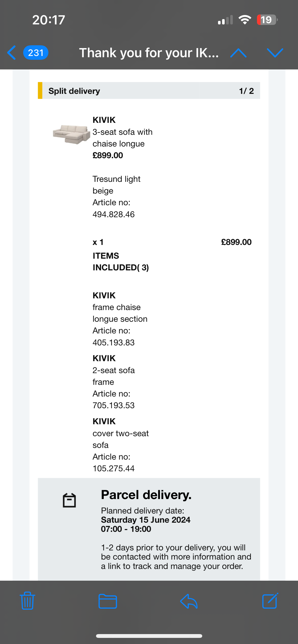Tap delivery date Saturday 15 June 2024

146,520
